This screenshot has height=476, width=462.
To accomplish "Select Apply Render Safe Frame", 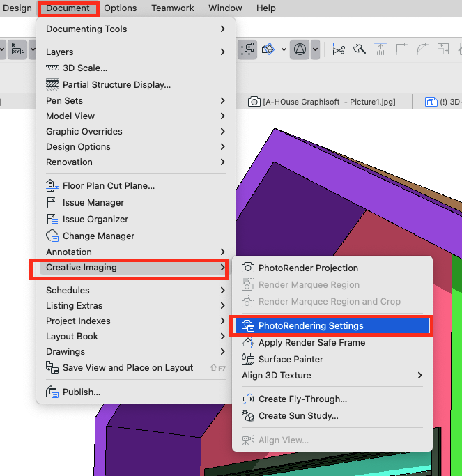I will point(332,342).
